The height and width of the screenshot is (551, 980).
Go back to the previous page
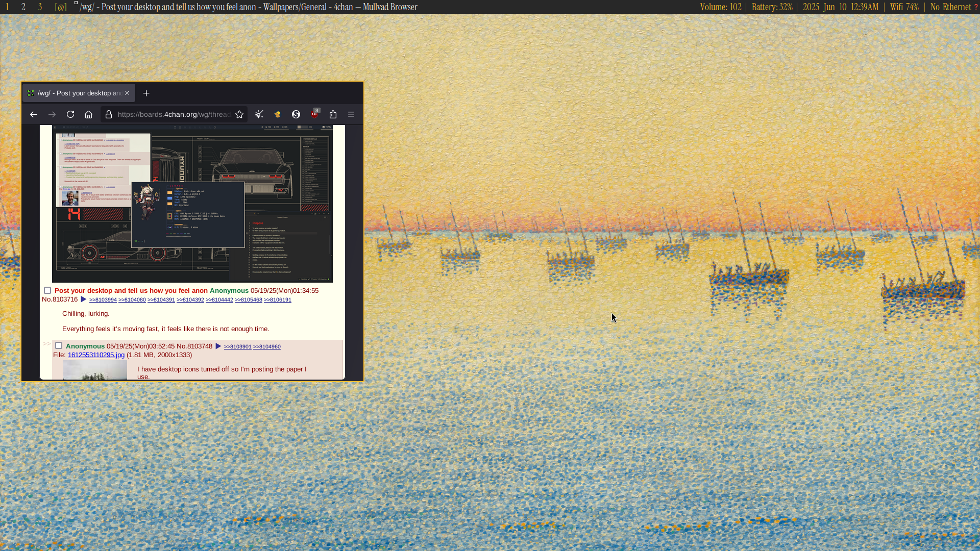(34, 114)
